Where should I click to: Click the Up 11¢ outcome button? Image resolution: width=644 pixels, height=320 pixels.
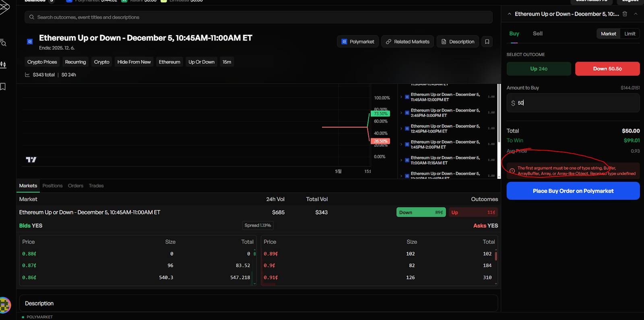[473, 212]
